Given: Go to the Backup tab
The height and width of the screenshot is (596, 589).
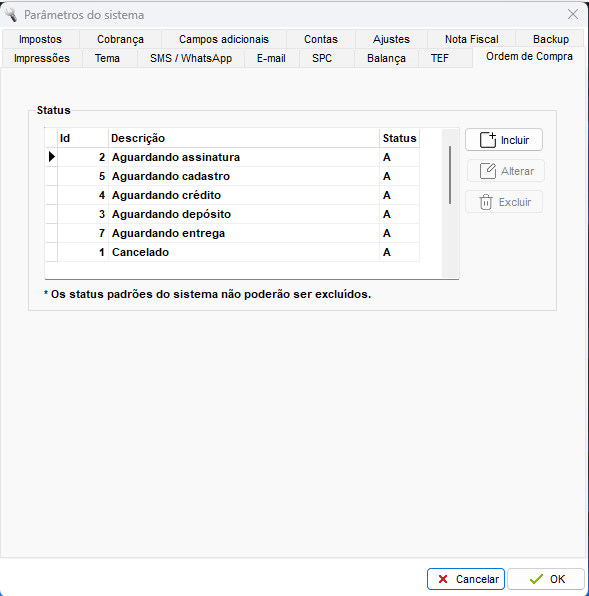Looking at the screenshot, I should (550, 39).
